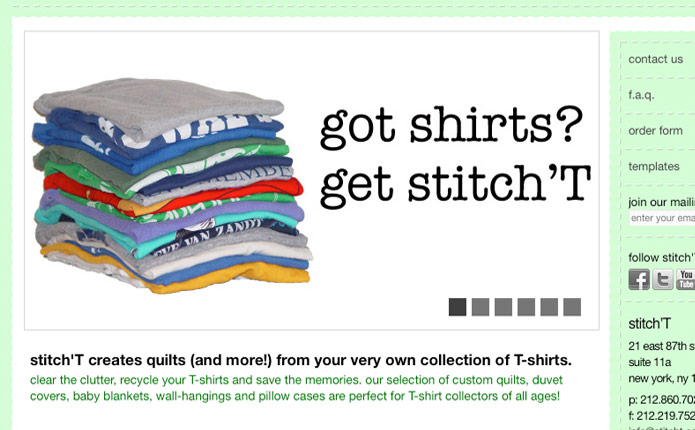This screenshot has height=430, width=695.
Task: Select the fifth slideshow indicator square
Action: coord(549,307)
